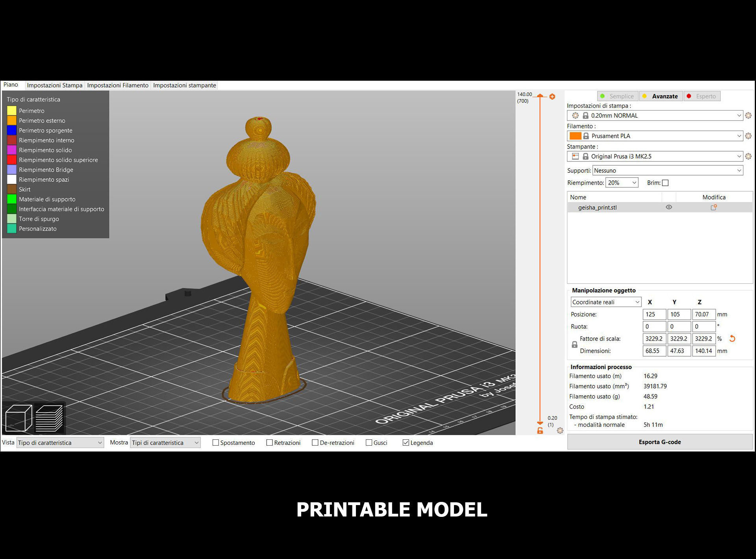Click the modify icon for geisha_print.stl
This screenshot has width=756, height=559.
click(713, 207)
